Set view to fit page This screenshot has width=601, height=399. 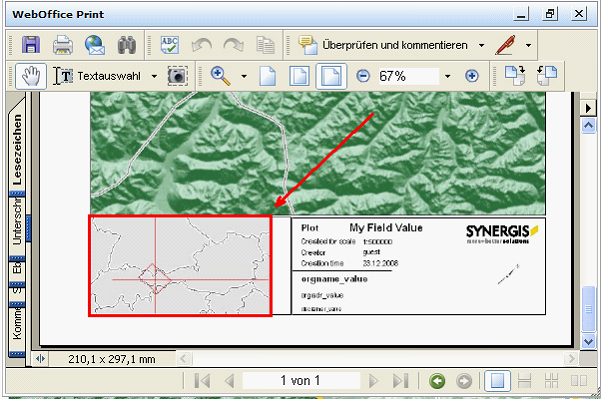[299, 76]
